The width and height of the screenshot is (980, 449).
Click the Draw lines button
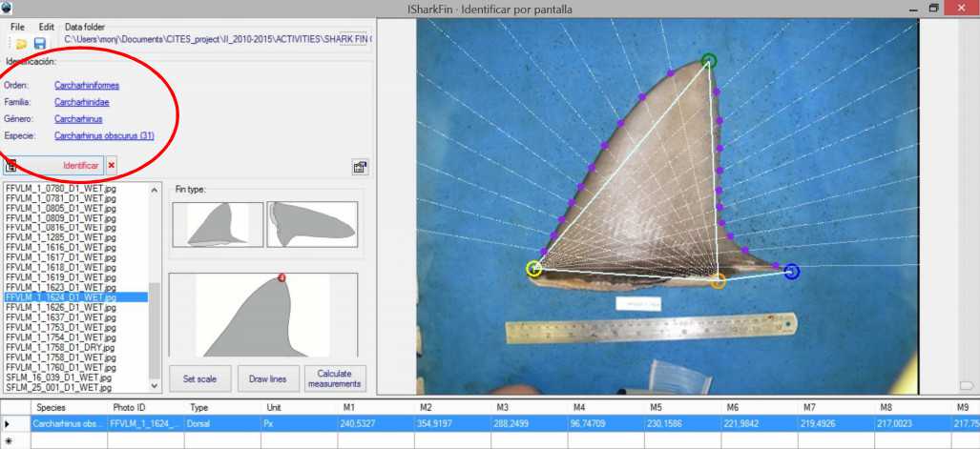267,378
